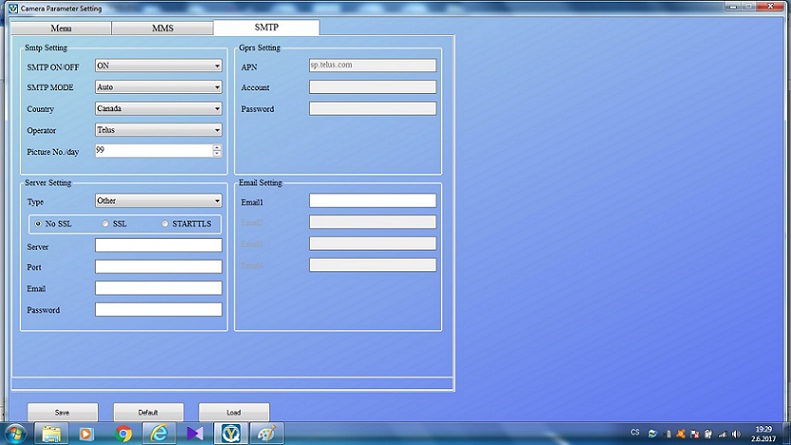The width and height of the screenshot is (791, 445).
Task: Expand the SMTP ON/OFF dropdown
Action: 158,66
